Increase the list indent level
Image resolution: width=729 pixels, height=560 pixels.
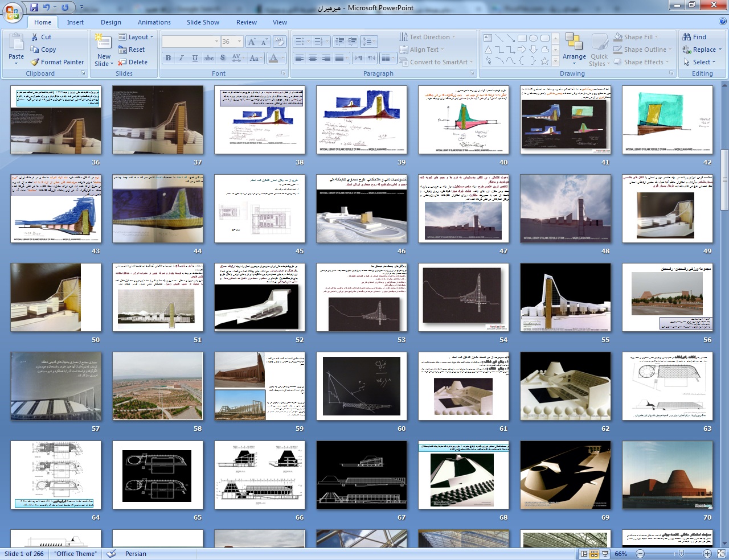352,42
